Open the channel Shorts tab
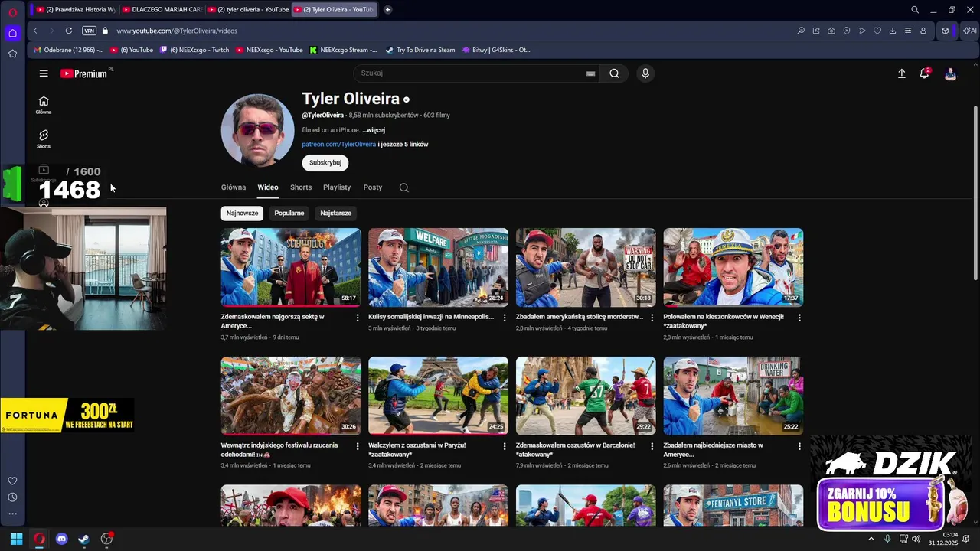Image resolution: width=980 pixels, height=551 pixels. tap(301, 187)
